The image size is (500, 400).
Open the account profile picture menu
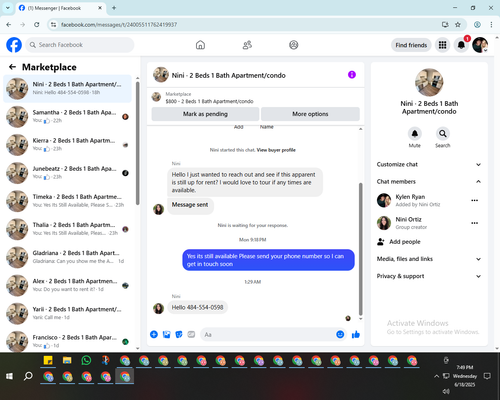480,45
